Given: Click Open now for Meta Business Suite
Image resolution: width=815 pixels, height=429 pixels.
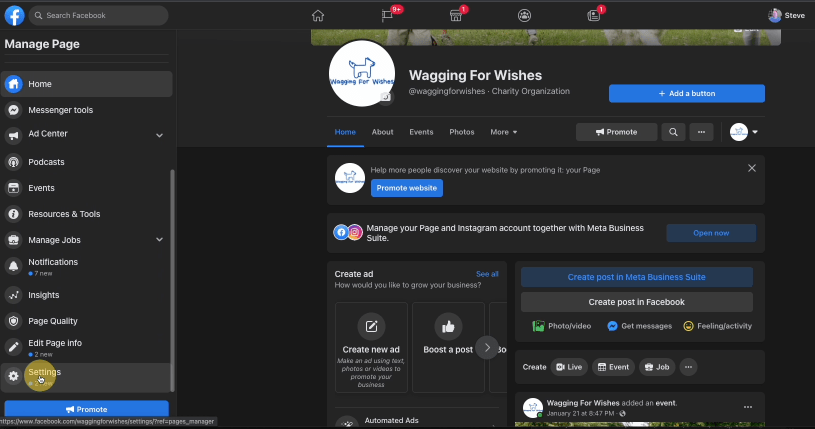Looking at the screenshot, I should coord(711,233).
